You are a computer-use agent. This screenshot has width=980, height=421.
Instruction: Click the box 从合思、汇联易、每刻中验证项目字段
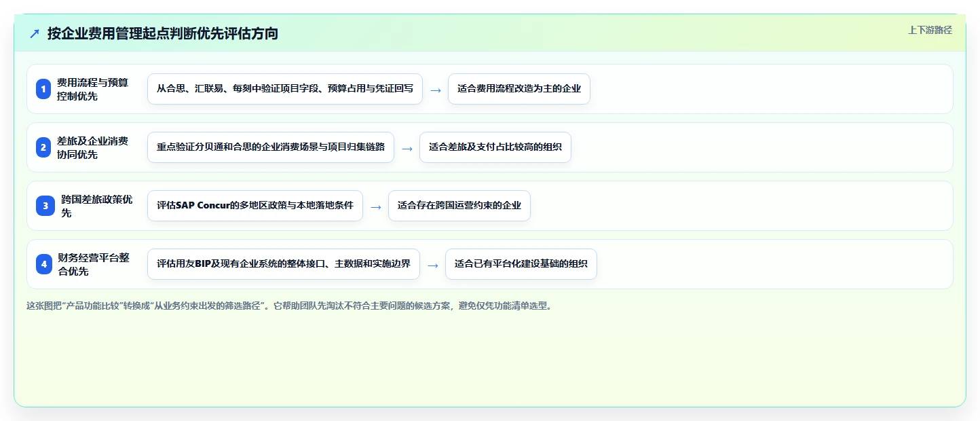(x=285, y=89)
